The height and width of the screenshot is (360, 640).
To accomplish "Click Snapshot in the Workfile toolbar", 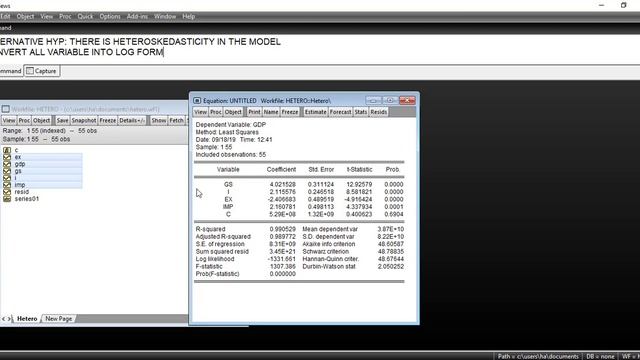I will tap(84, 120).
